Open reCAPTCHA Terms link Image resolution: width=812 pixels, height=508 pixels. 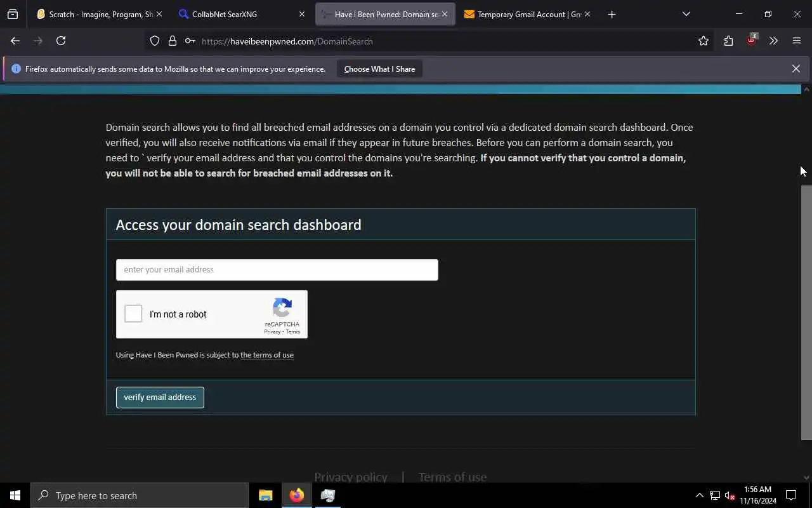[292, 332]
